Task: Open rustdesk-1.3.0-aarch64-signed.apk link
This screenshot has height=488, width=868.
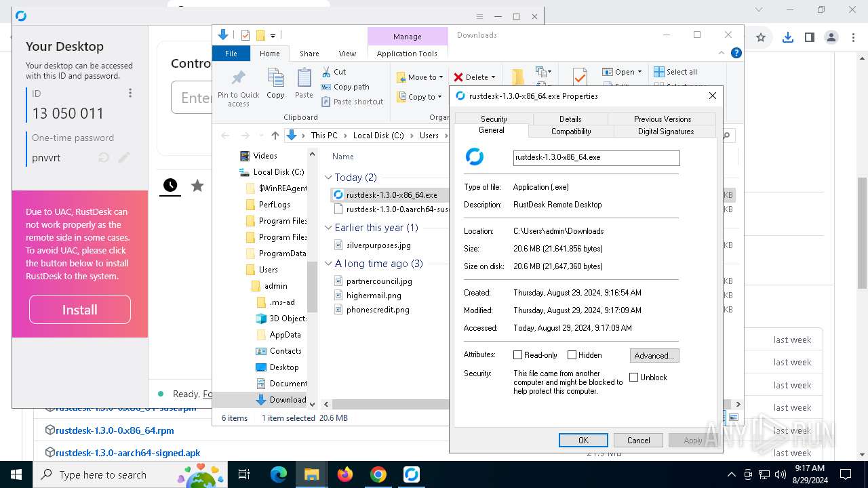Action: (127, 453)
